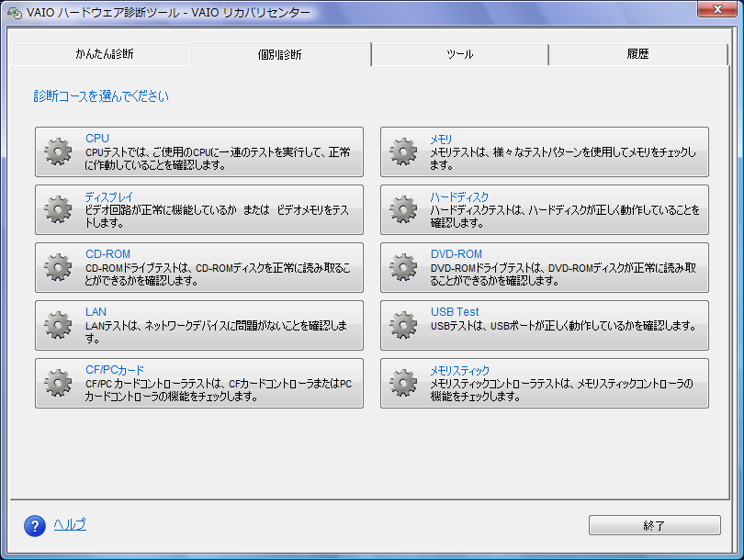This screenshot has height=560, width=744.
Task: Choose the CF/PCカード test title
Action: [115, 370]
